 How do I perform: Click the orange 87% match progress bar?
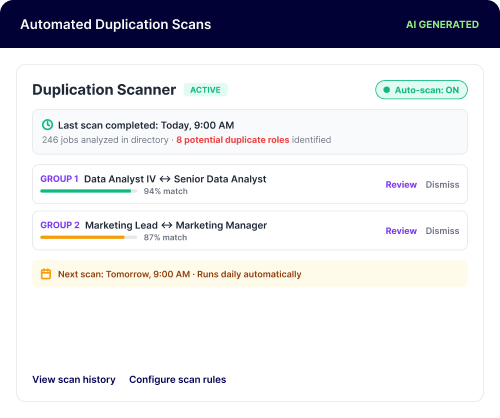(89, 238)
